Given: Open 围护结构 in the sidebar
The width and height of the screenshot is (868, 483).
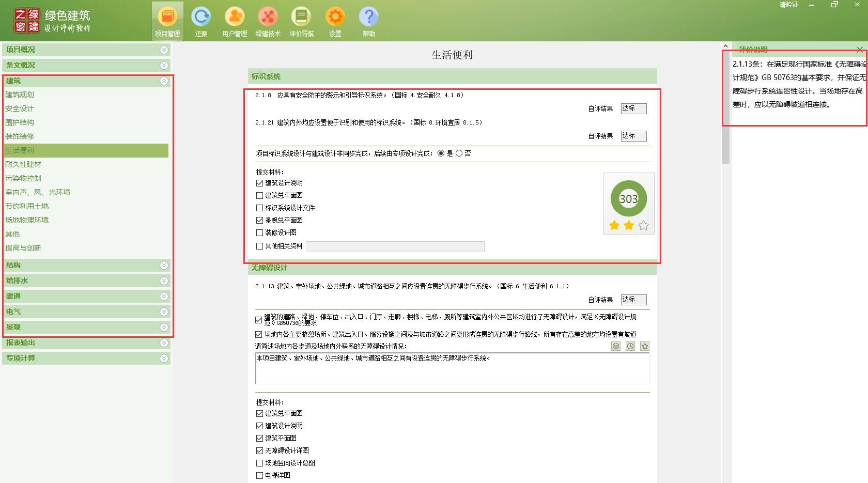Looking at the screenshot, I should tap(20, 122).
